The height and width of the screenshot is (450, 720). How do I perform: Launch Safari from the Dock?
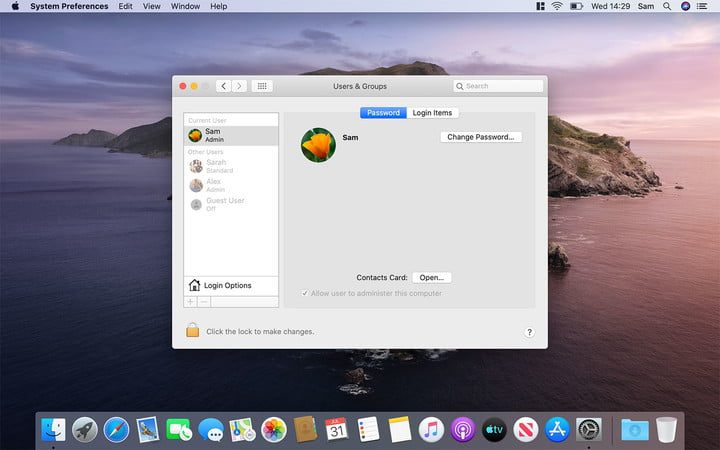(x=116, y=429)
